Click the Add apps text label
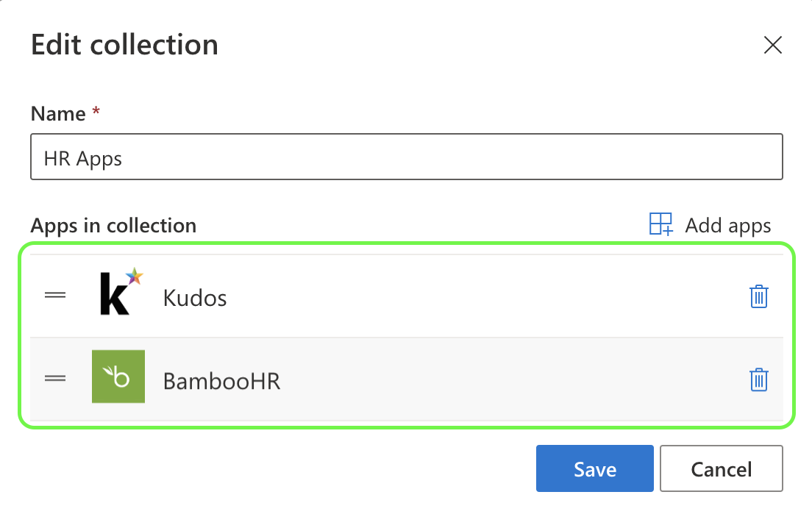The width and height of the screenshot is (812, 528). tap(727, 225)
